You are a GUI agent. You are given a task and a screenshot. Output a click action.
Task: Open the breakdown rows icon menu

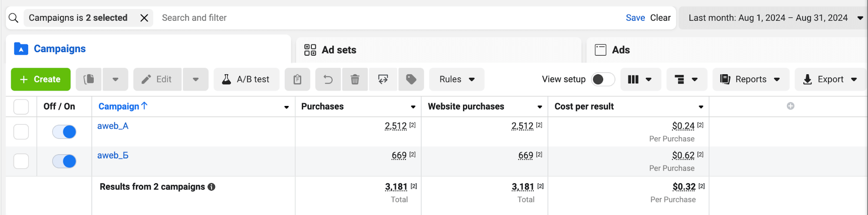(686, 79)
